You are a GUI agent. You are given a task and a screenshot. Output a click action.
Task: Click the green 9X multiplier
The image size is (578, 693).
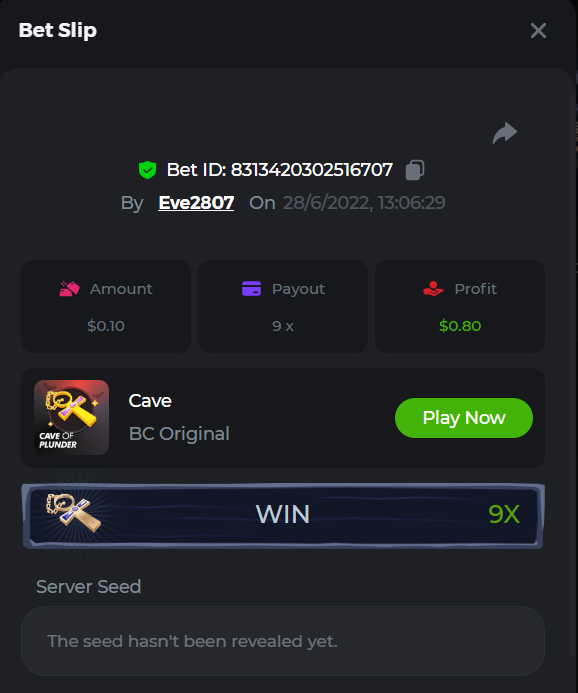pos(504,514)
